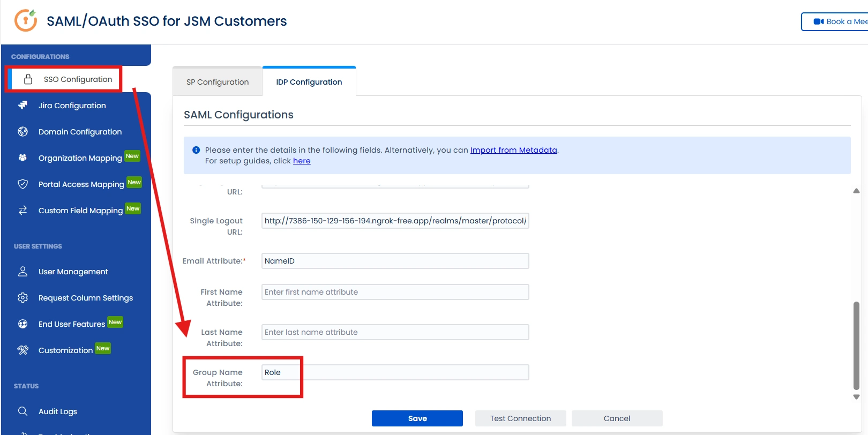This screenshot has height=435, width=868.
Task: Open the setup guides 'here' link
Action: tap(302, 161)
